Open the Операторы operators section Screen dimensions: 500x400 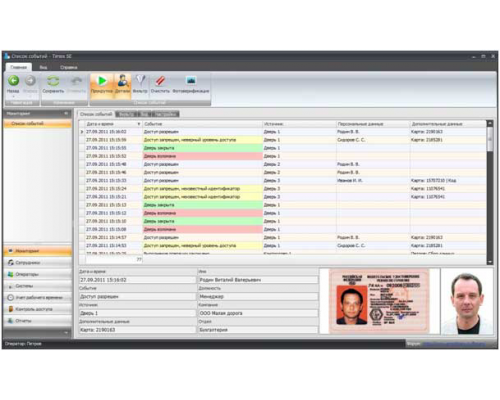click(x=38, y=274)
